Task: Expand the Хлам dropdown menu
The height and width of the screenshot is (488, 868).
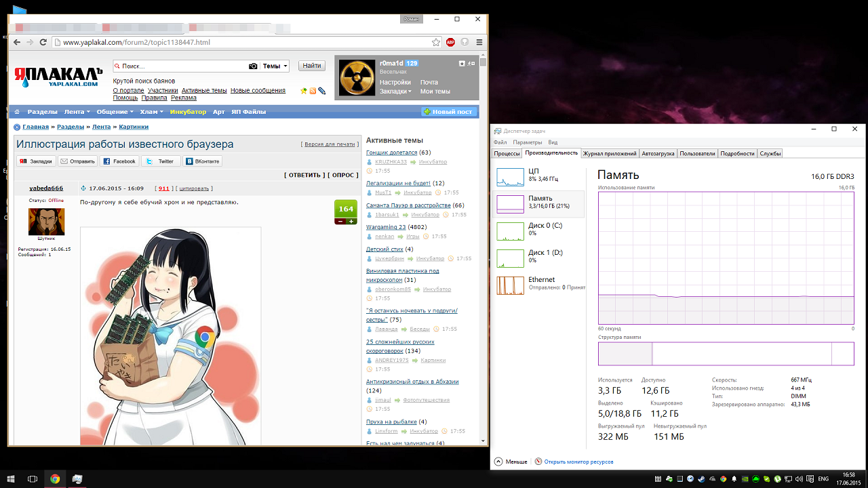Action: [x=151, y=112]
